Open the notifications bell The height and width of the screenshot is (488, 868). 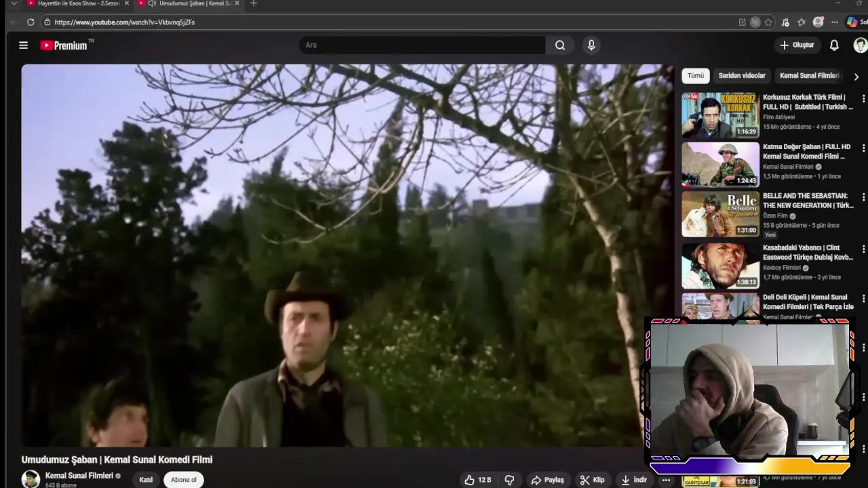coord(834,45)
